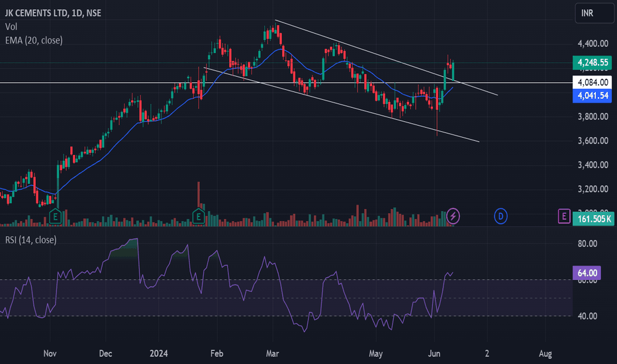This screenshot has height=364, width=617.
Task: Click the Aug label on time axis
Action: point(545,353)
